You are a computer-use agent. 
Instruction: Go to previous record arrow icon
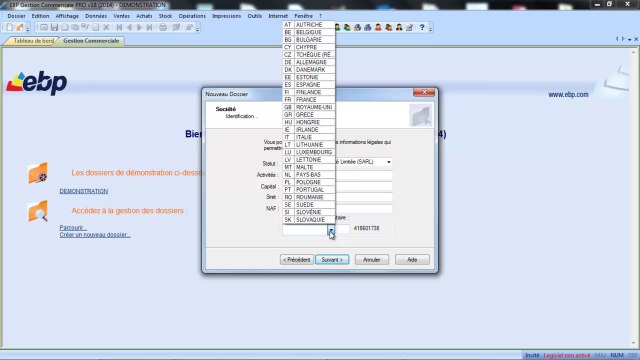pyautogui.click(x=129, y=27)
